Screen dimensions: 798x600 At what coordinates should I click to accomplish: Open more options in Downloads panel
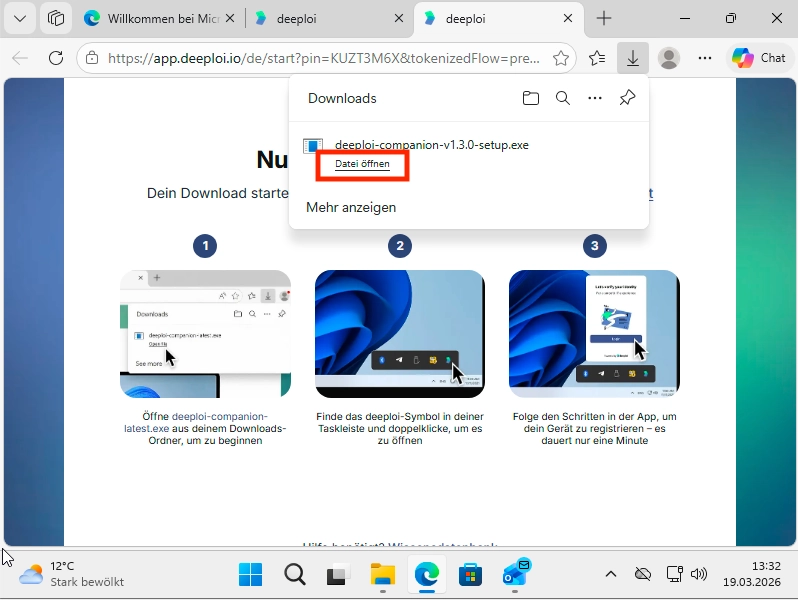coord(595,98)
